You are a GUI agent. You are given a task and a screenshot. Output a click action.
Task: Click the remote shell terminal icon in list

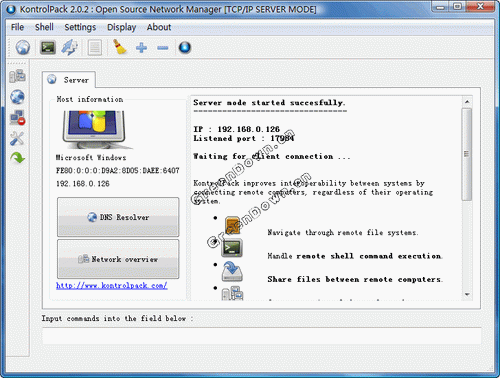click(232, 248)
